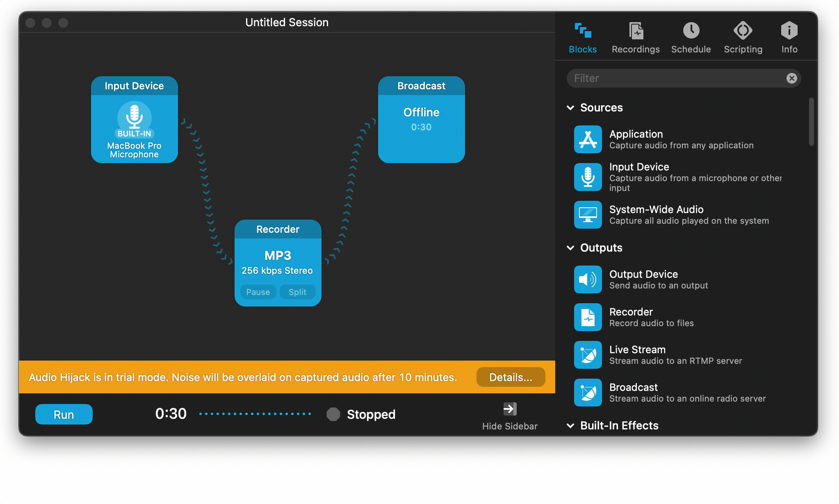Collapse the Sources section
The width and height of the screenshot is (839, 504).
(x=570, y=108)
